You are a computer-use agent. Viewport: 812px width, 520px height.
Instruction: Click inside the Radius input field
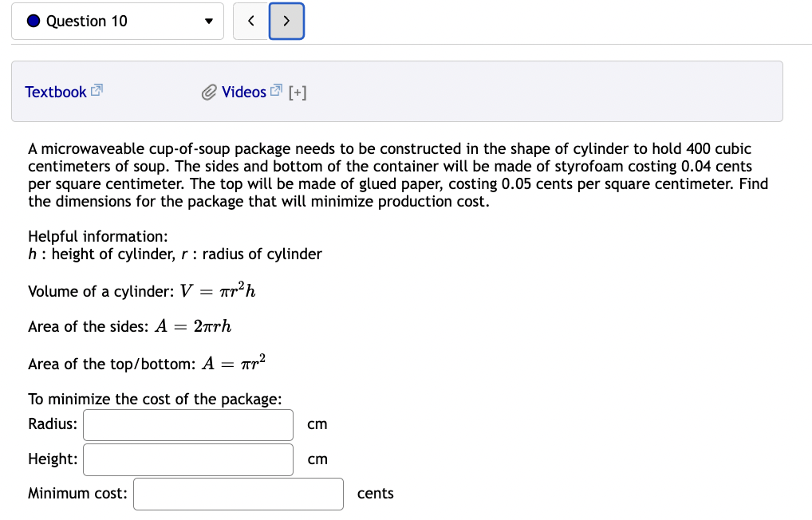coord(187,425)
